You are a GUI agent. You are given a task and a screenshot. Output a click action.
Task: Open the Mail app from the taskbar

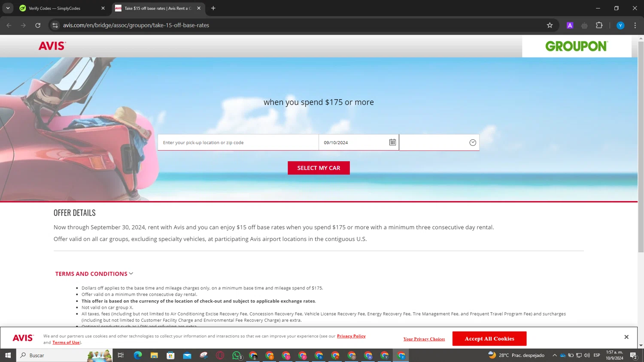pyautogui.click(x=187, y=355)
